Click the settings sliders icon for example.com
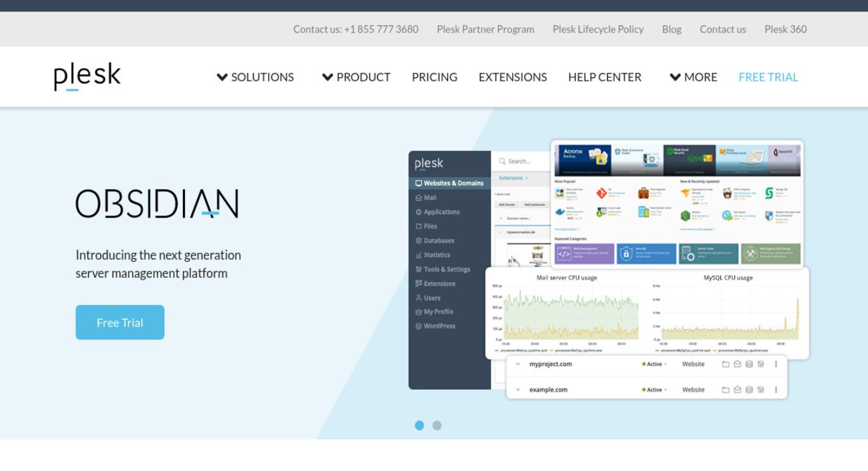The height and width of the screenshot is (471, 868). (x=761, y=390)
